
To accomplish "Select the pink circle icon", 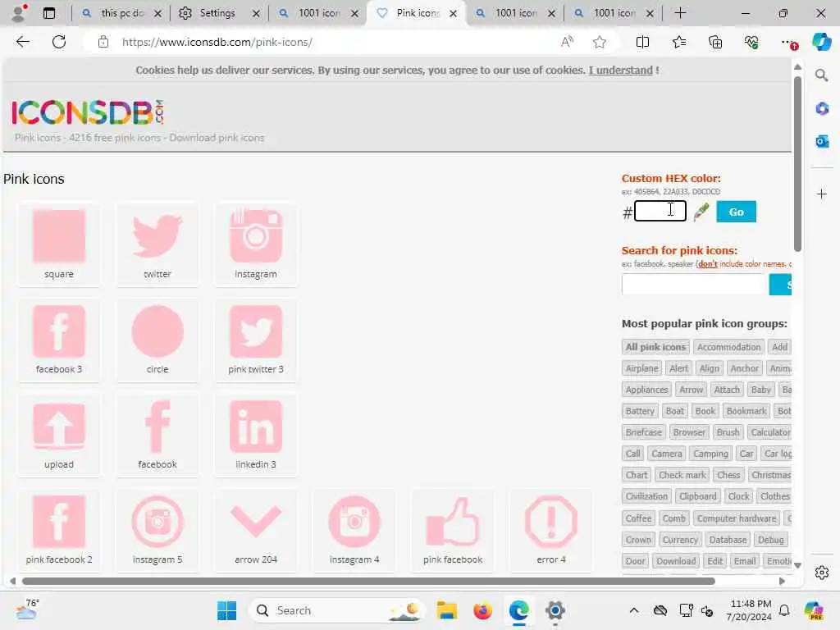I will [x=157, y=331].
